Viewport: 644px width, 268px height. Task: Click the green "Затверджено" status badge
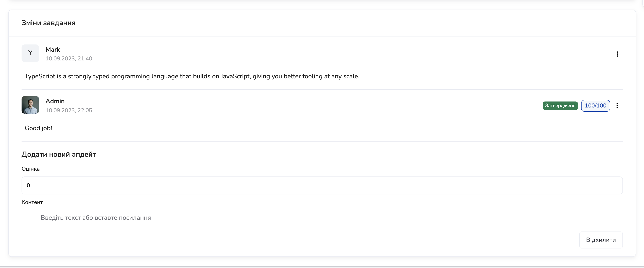[x=560, y=106]
